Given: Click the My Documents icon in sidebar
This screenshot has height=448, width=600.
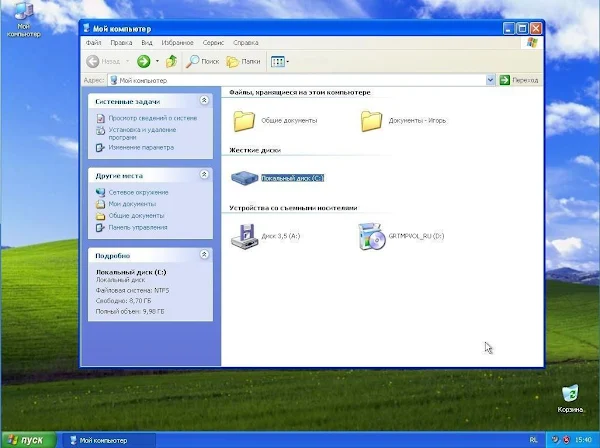Looking at the screenshot, I should (100, 204).
